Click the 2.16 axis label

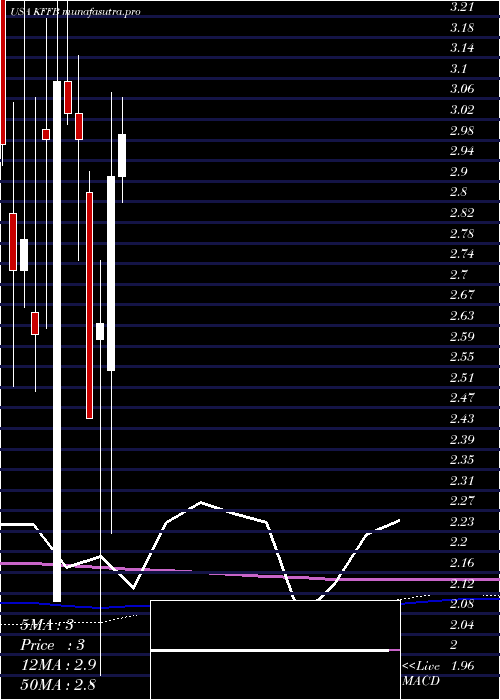tap(462, 563)
